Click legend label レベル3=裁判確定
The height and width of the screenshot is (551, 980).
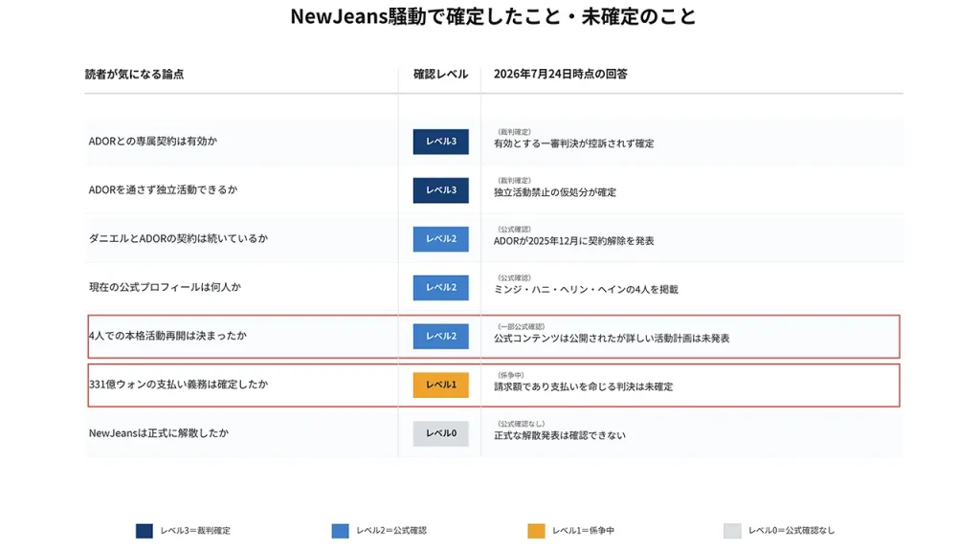coord(195,531)
